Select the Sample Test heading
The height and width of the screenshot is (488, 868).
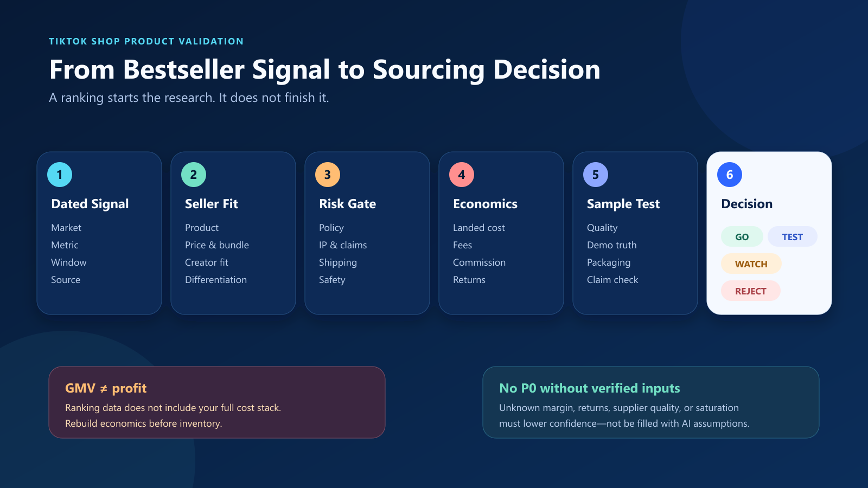pyautogui.click(x=623, y=204)
